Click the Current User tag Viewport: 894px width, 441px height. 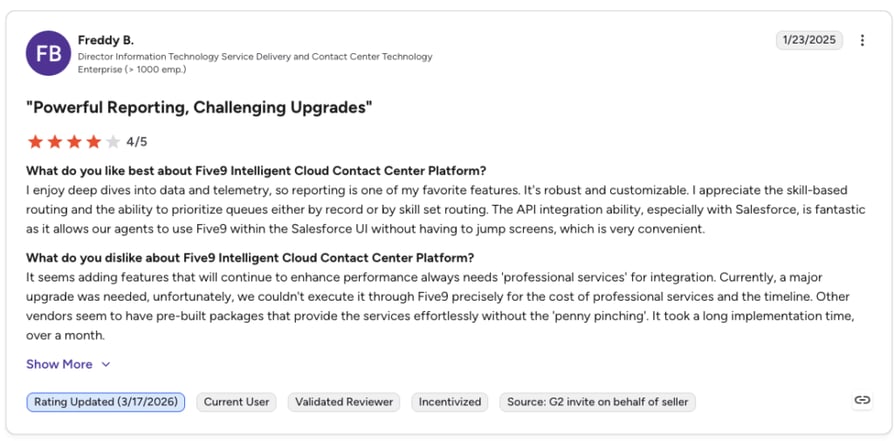(x=237, y=402)
